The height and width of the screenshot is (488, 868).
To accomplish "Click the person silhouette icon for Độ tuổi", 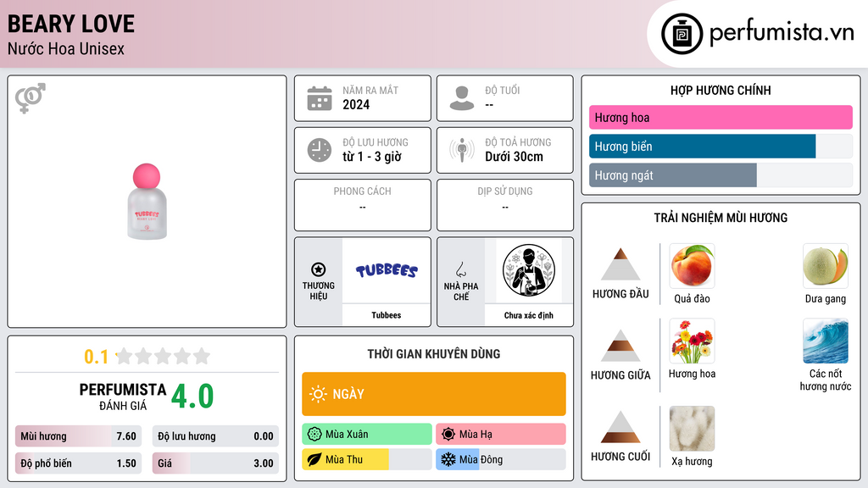I will (x=462, y=98).
